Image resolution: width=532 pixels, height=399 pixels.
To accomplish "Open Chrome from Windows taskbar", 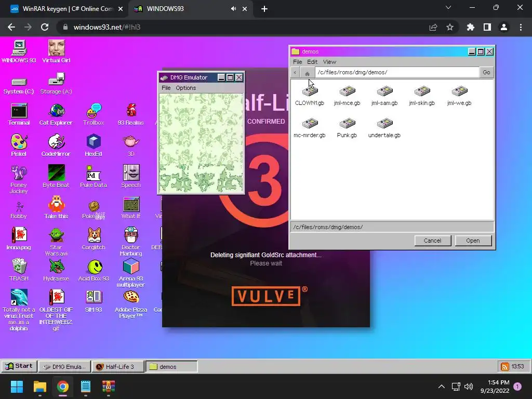I will (63, 387).
